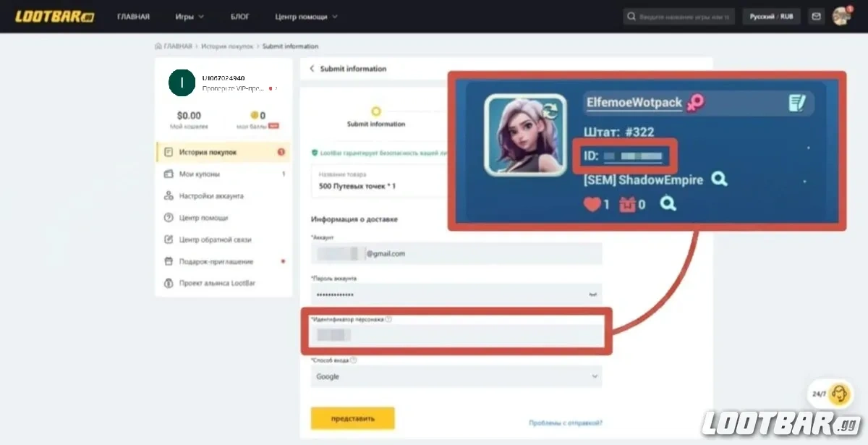This screenshot has height=445, width=868.
Task: Select the История покупок sidebar icon
Action: [169, 152]
